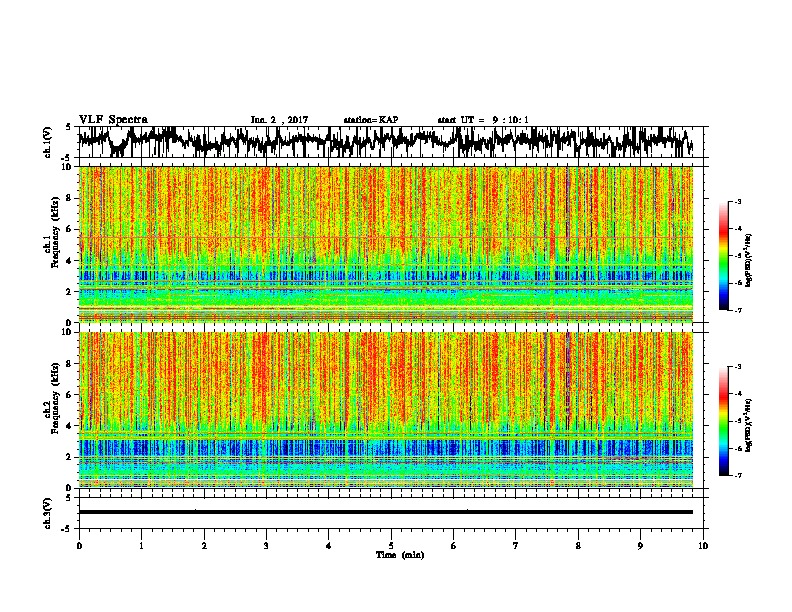Click the "ch.3(V)" axis label
792x612 pixels.
pyautogui.click(x=48, y=513)
